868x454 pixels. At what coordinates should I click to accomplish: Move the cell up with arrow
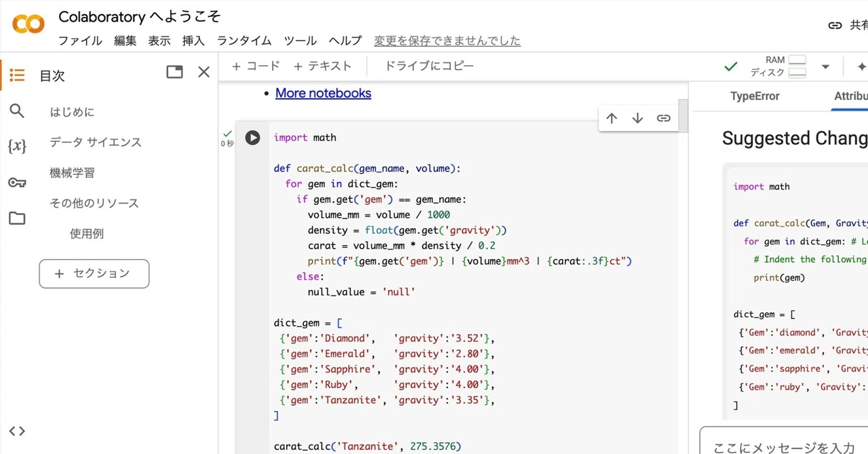[612, 118]
